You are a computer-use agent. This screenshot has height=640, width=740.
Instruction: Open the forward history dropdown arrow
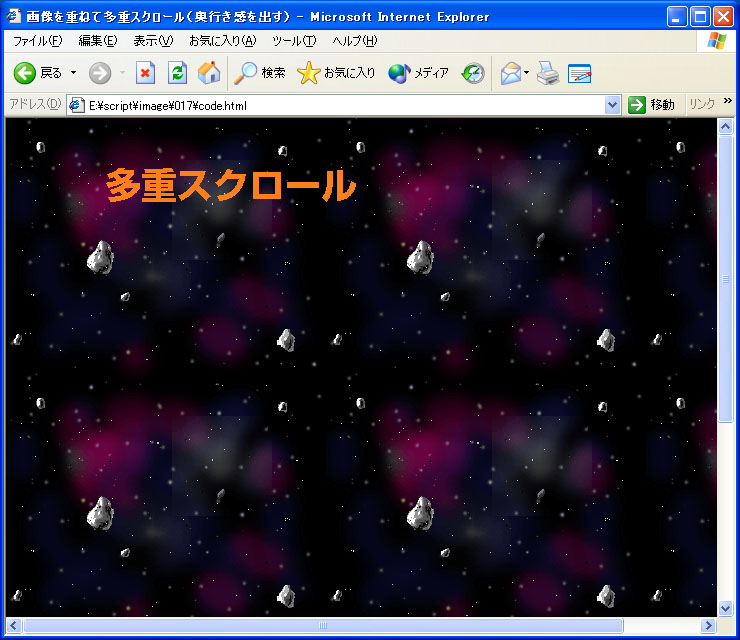click(122, 73)
